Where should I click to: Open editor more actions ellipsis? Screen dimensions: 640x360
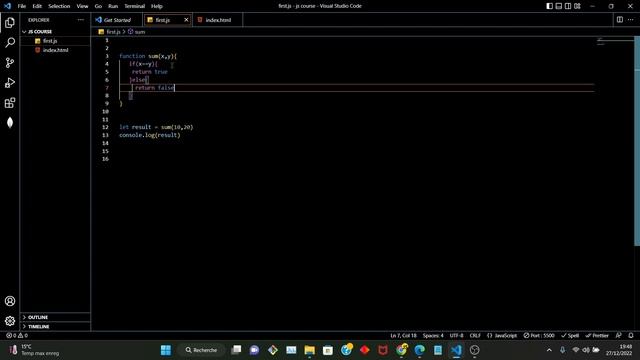coord(631,20)
